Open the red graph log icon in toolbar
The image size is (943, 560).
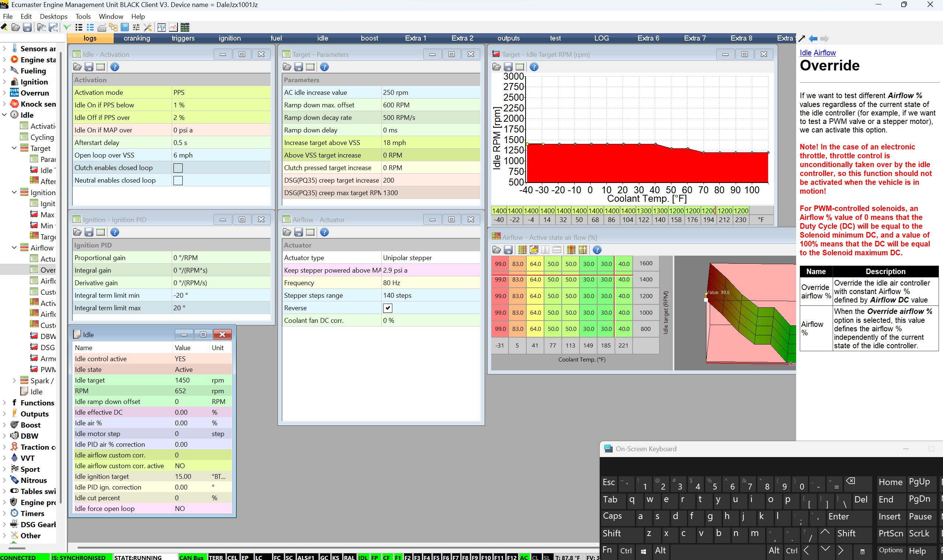173,27
